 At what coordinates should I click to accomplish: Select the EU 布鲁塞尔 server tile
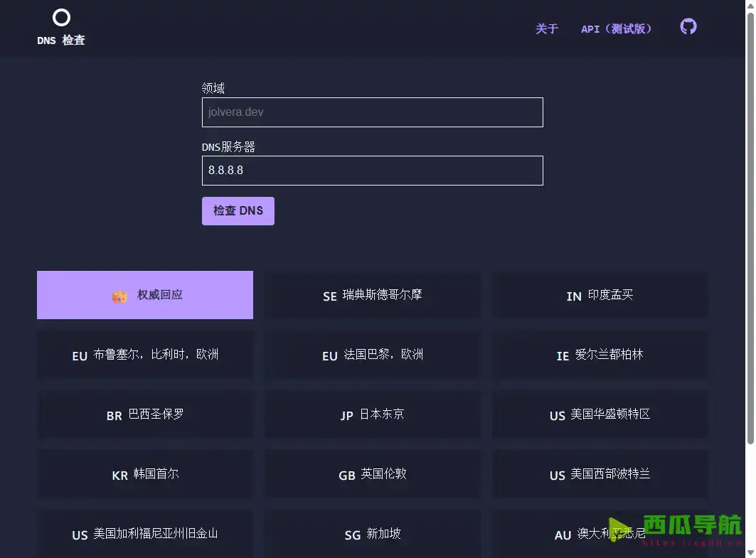coord(145,355)
